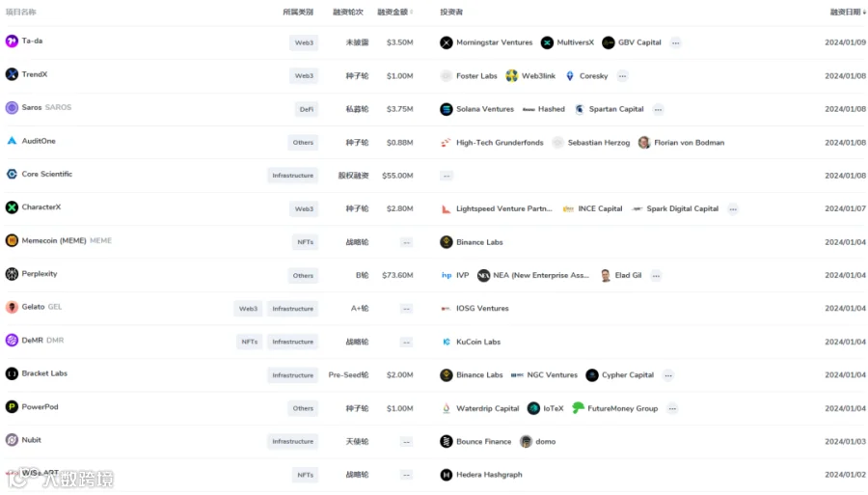The image size is (868, 495).
Task: Click the AuditOne project logo
Action: point(12,141)
